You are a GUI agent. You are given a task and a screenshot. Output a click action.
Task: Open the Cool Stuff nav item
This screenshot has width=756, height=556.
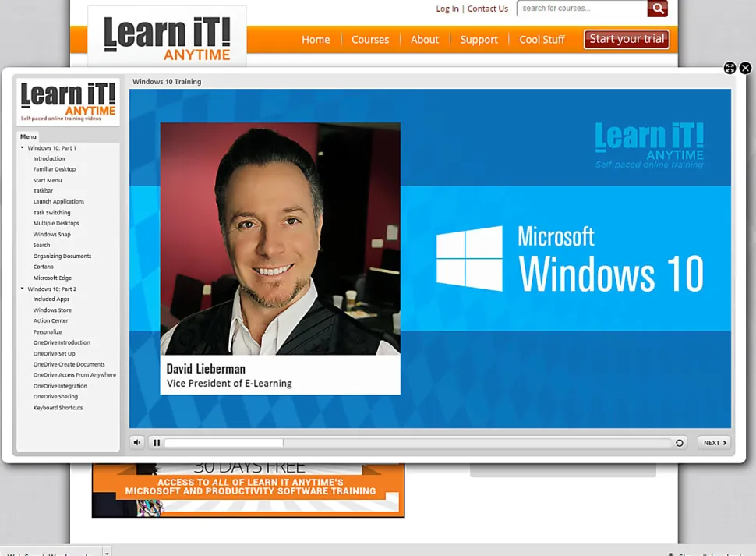point(542,40)
